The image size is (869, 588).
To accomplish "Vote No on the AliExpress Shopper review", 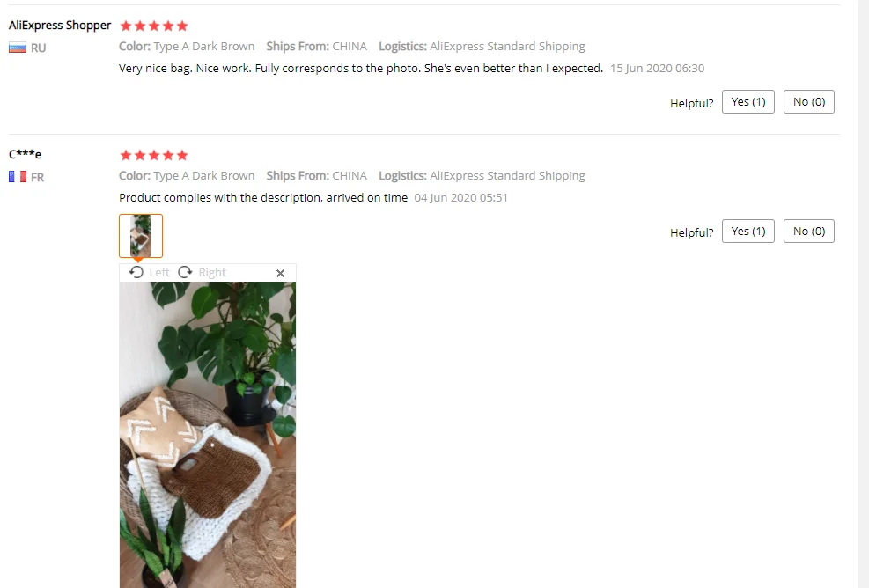I will 809,102.
